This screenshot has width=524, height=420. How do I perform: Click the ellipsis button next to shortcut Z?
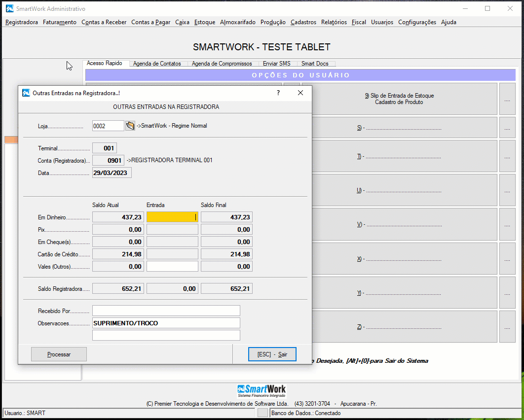pos(507,326)
